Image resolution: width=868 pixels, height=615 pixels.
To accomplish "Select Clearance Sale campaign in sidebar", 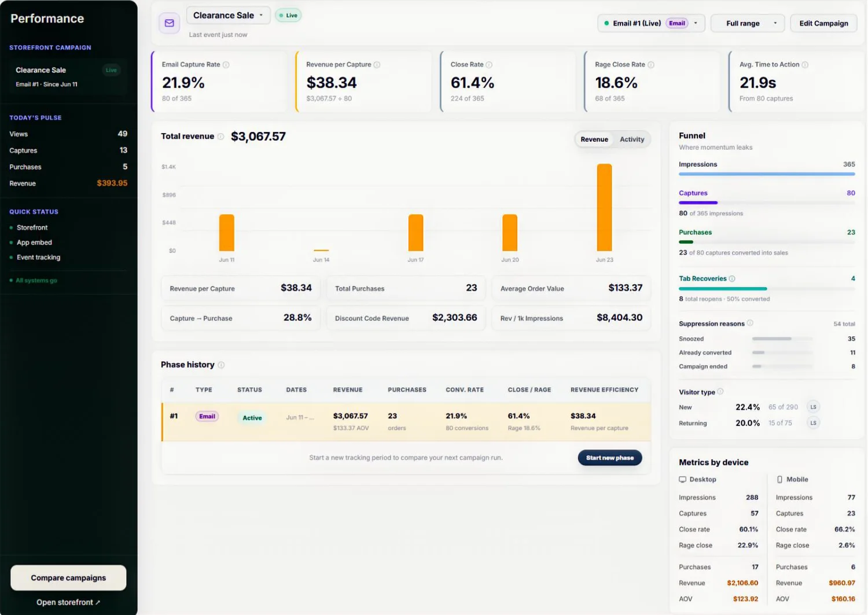I will tap(68, 76).
